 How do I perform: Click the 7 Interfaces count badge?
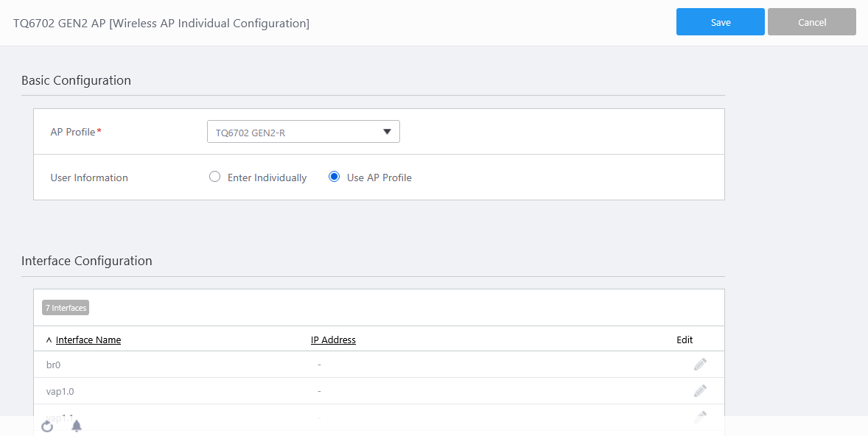point(66,308)
